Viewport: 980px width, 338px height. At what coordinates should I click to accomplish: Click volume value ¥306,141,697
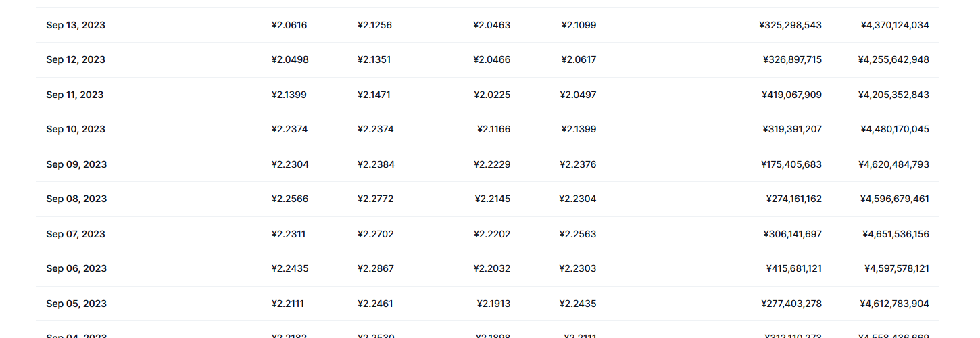click(x=793, y=234)
